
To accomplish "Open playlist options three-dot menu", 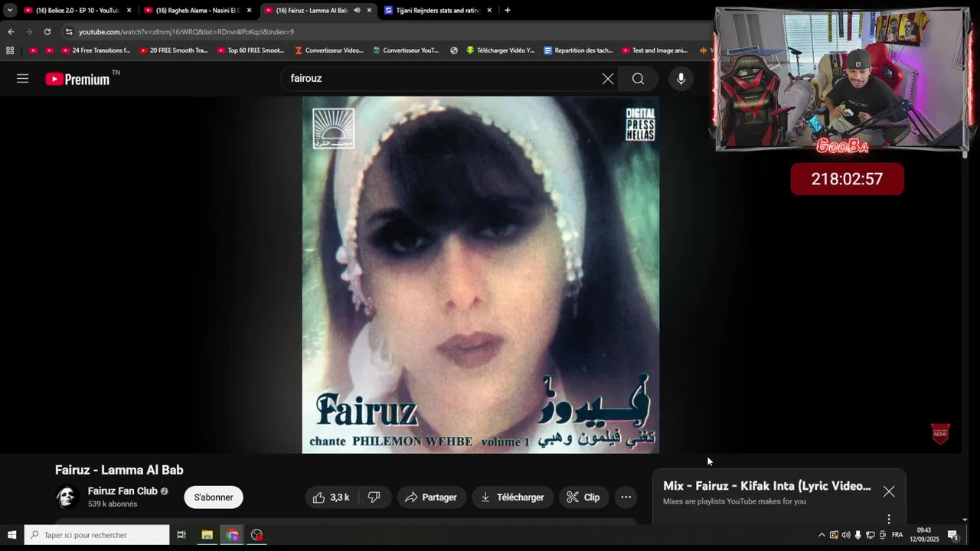I will click(x=889, y=519).
